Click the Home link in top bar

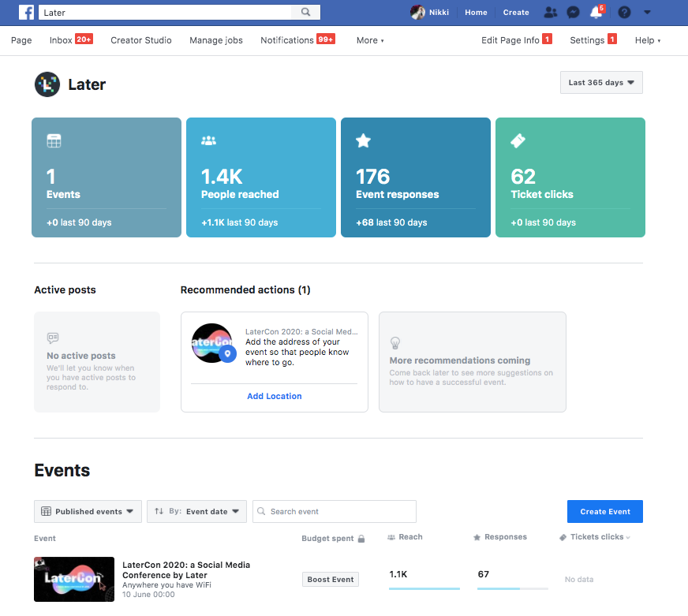click(x=476, y=13)
